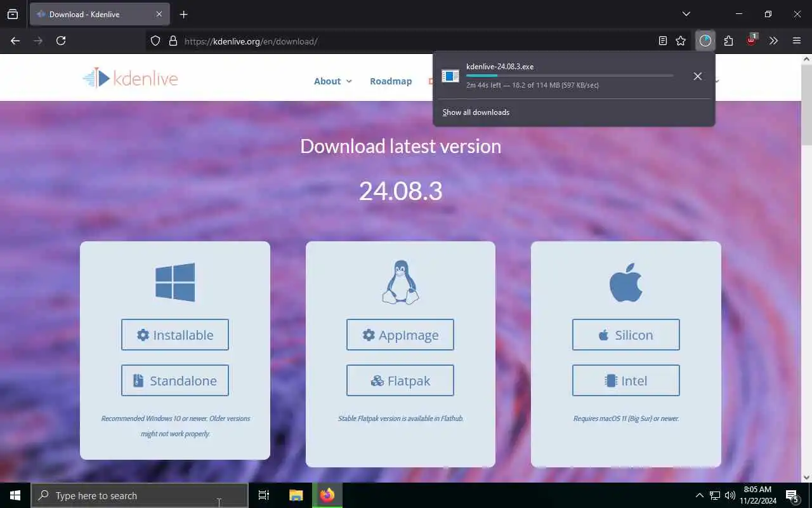812x508 pixels.
Task: Close the Download - Kdenlive tab
Action: coord(159,14)
